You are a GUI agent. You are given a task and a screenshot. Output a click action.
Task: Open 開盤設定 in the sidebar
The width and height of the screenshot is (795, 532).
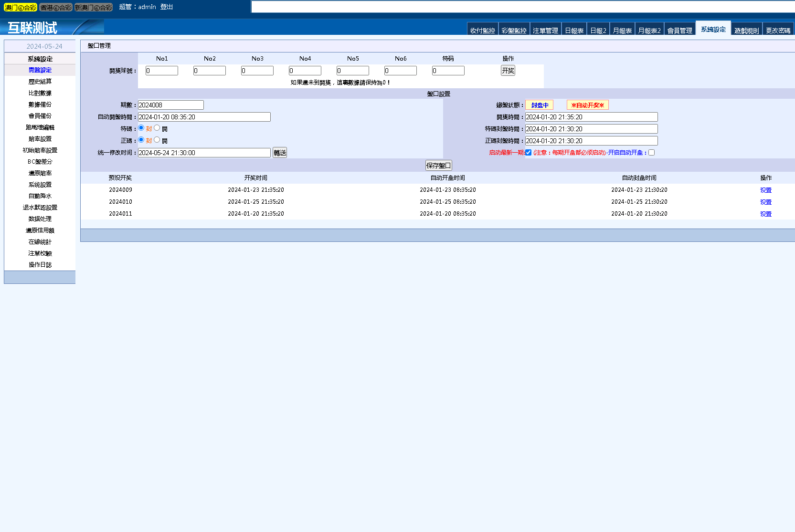coord(40,70)
